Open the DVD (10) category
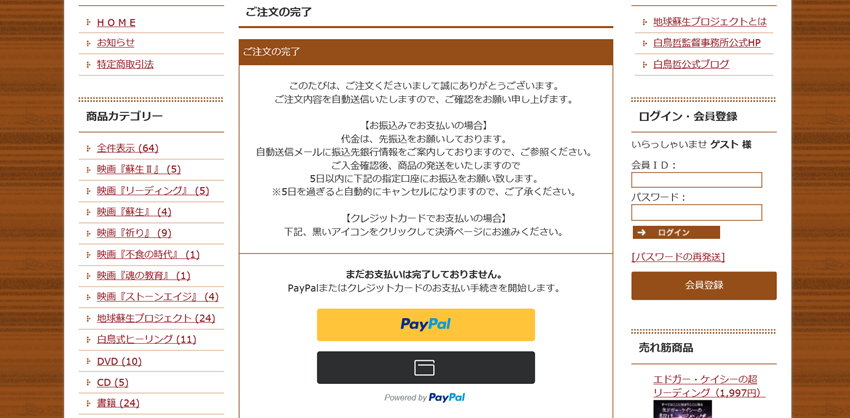This screenshot has width=850, height=418. [x=119, y=361]
